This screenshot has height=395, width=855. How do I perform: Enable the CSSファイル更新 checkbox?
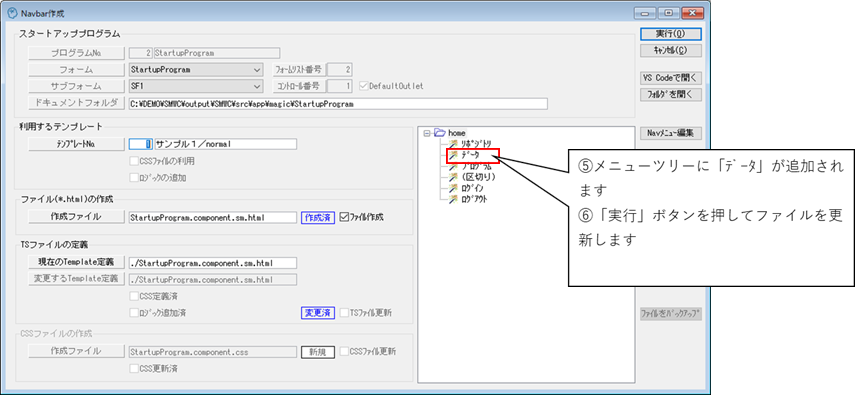[x=344, y=351]
